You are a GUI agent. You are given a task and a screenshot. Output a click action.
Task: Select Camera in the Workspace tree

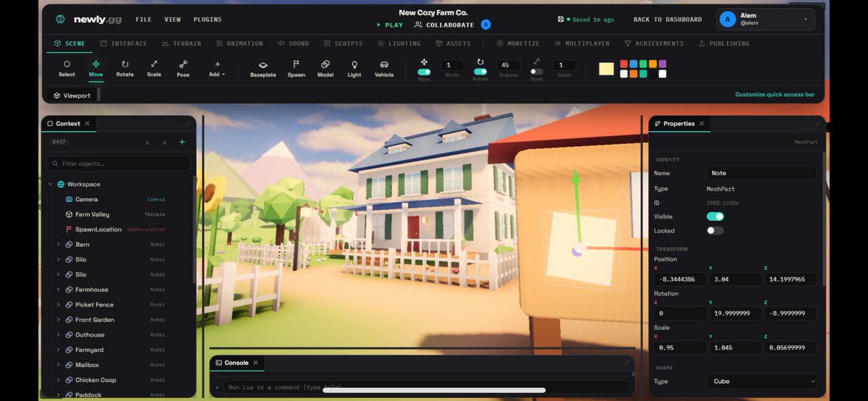pos(86,199)
